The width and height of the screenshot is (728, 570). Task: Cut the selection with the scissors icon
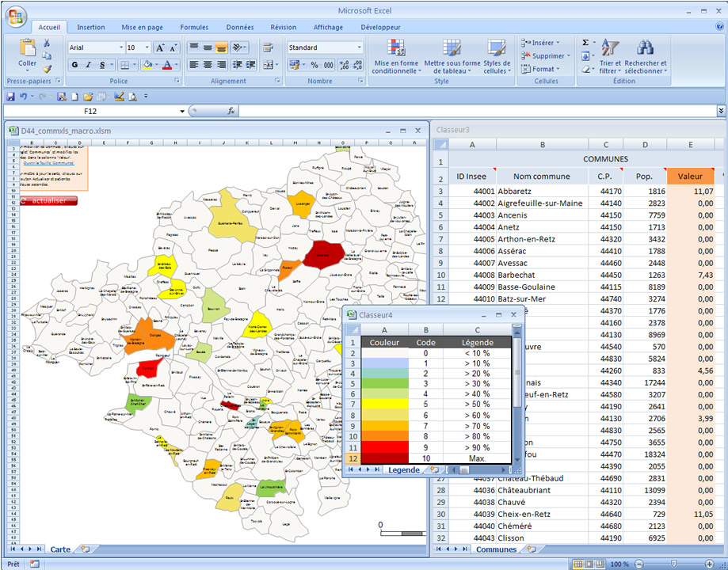click(x=47, y=44)
